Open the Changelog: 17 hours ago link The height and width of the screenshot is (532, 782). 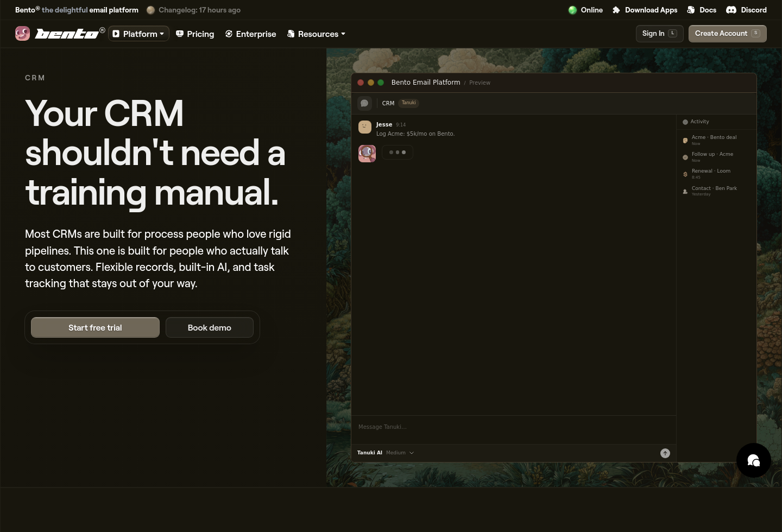point(194,10)
